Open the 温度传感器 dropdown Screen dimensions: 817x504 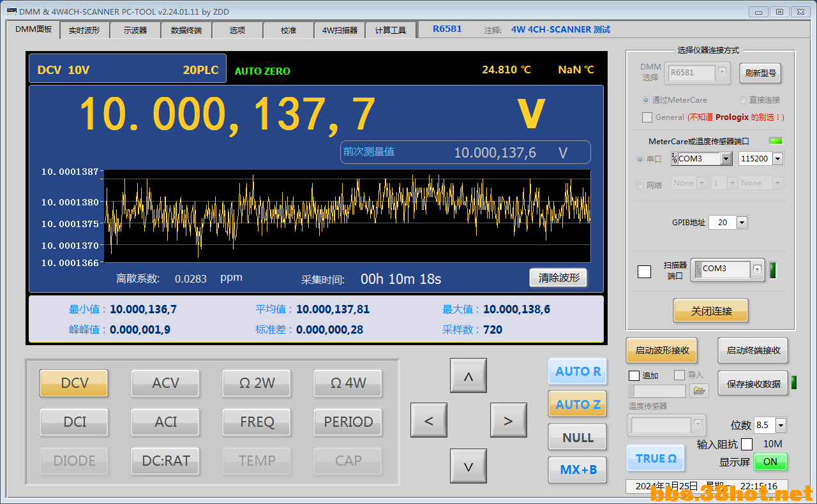pos(698,424)
